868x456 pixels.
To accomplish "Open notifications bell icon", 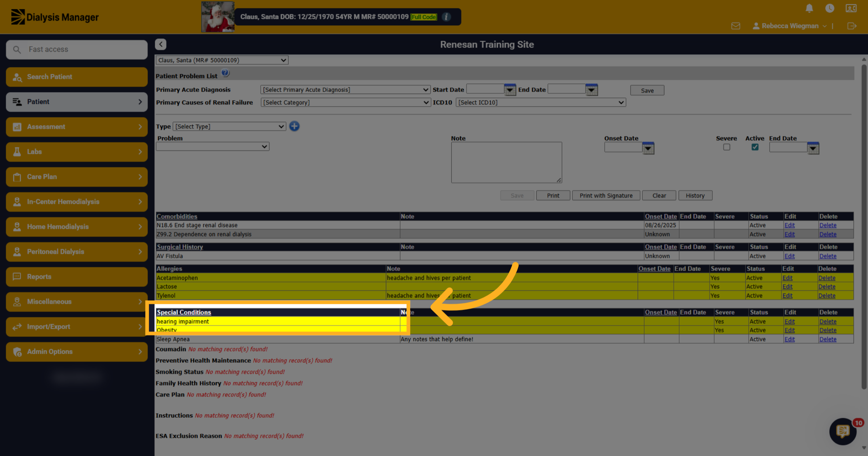I will pos(809,8).
